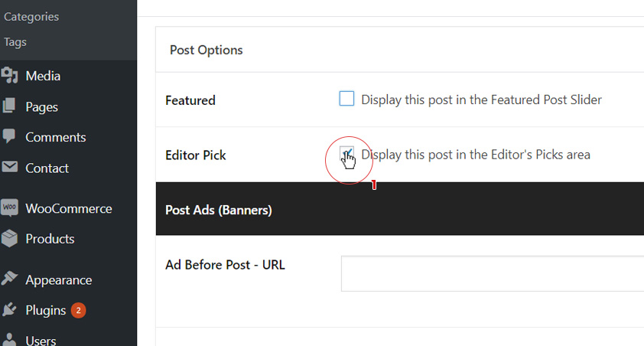This screenshot has height=346, width=644.
Task: Click the Comments speech bubble icon
Action: click(x=10, y=137)
